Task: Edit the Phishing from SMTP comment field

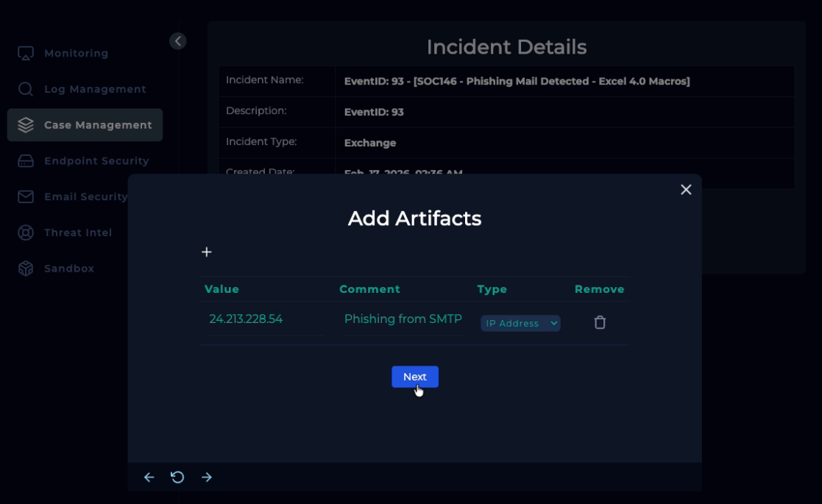Action: point(403,319)
